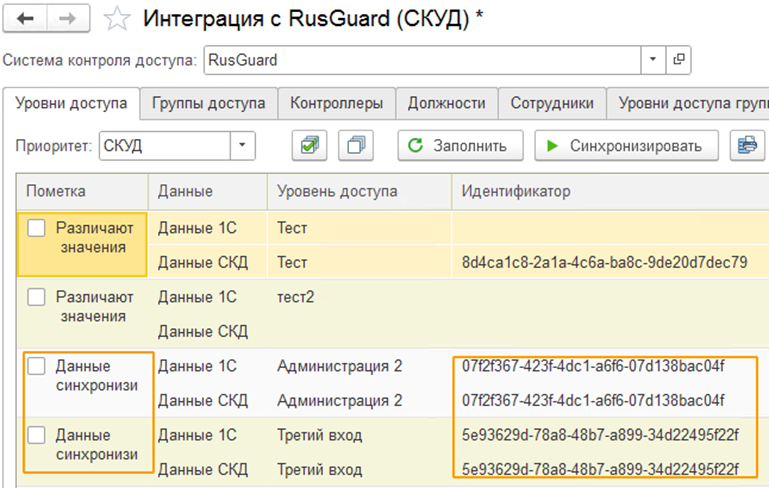Open the Контроллеры tab

(336, 103)
